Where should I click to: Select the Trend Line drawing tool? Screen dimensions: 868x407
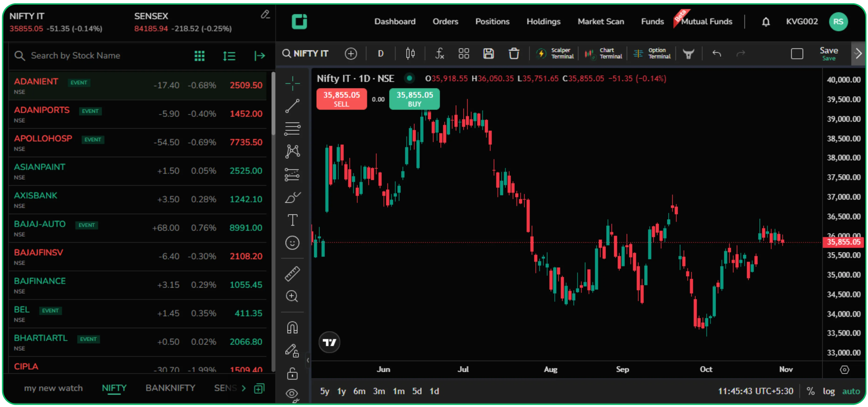click(x=293, y=106)
